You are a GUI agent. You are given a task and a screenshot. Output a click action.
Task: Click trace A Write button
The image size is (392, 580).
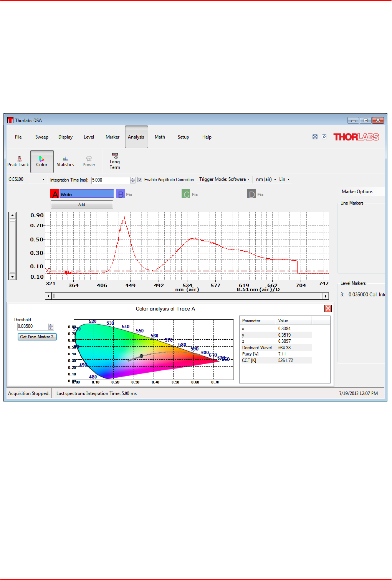(86, 194)
